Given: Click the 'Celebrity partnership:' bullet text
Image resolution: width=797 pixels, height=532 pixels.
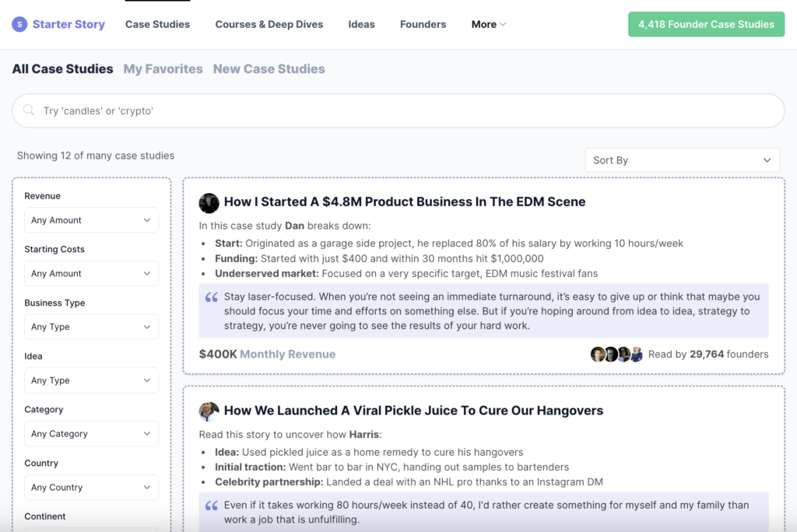Looking at the screenshot, I should 409,481.
